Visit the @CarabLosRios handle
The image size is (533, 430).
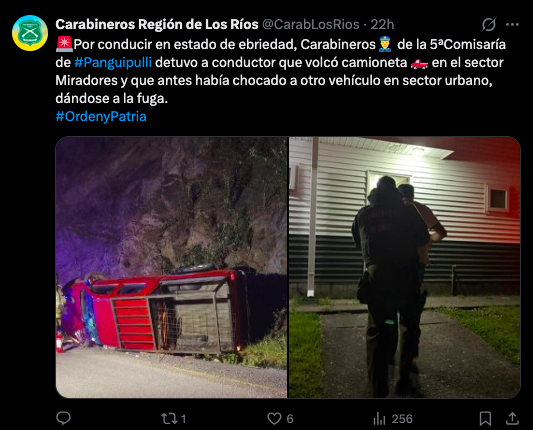[311, 24]
